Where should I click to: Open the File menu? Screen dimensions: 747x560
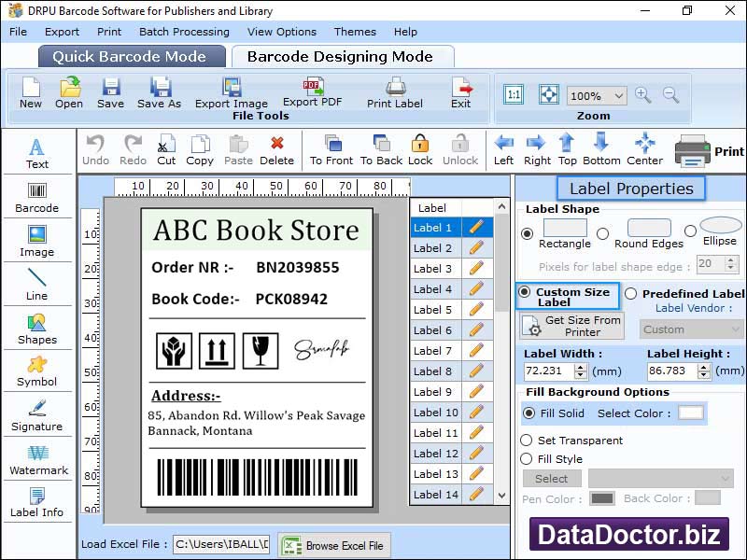pos(18,32)
